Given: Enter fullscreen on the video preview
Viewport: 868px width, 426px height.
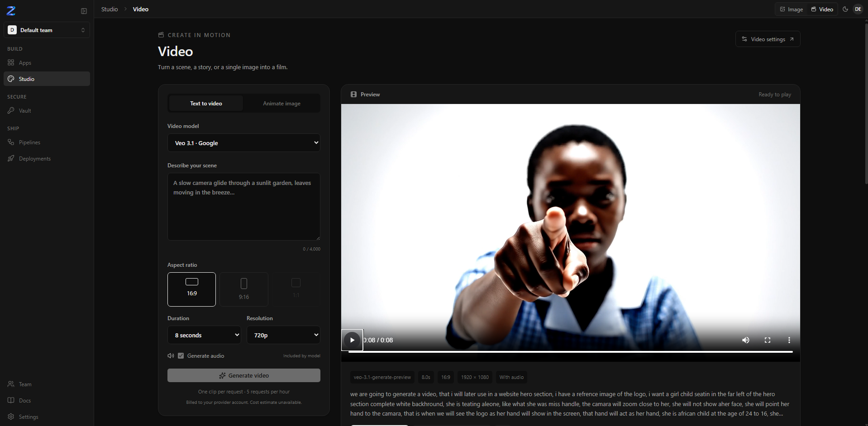Looking at the screenshot, I should point(768,340).
